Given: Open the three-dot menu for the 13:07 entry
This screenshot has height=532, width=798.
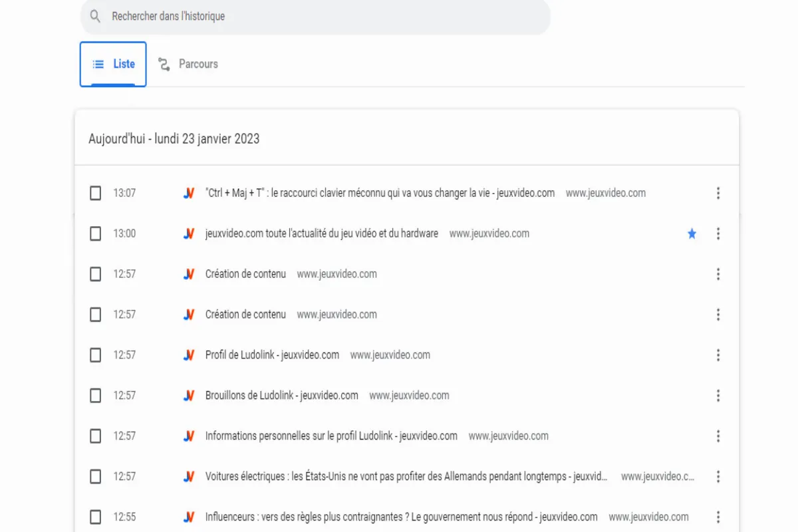Looking at the screenshot, I should pyautogui.click(x=718, y=193).
